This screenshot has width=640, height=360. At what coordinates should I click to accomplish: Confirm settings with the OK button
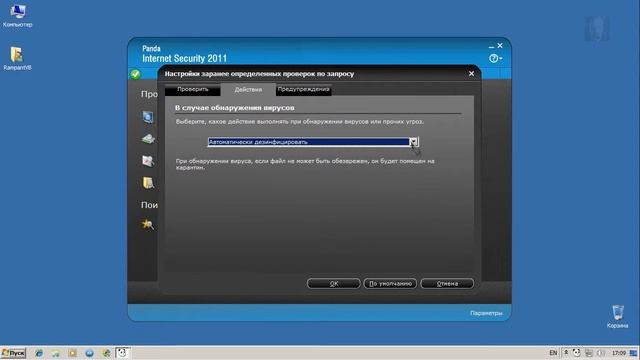tap(333, 283)
